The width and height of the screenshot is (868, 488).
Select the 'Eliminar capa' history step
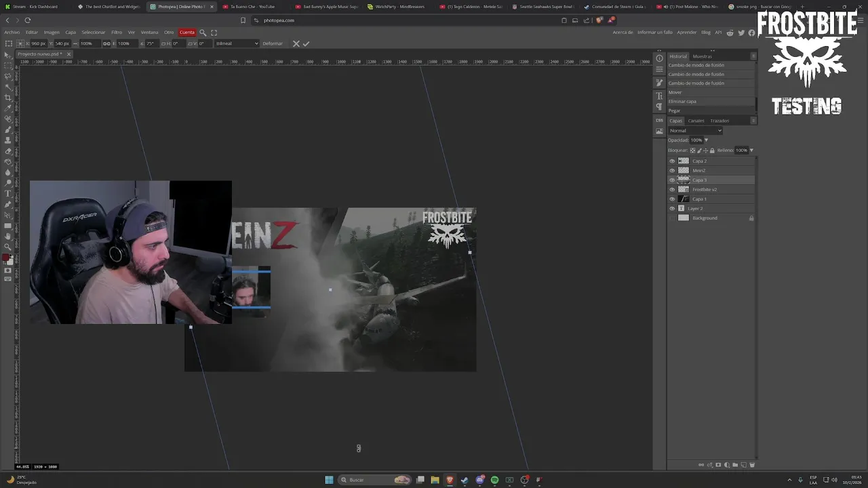(711, 102)
